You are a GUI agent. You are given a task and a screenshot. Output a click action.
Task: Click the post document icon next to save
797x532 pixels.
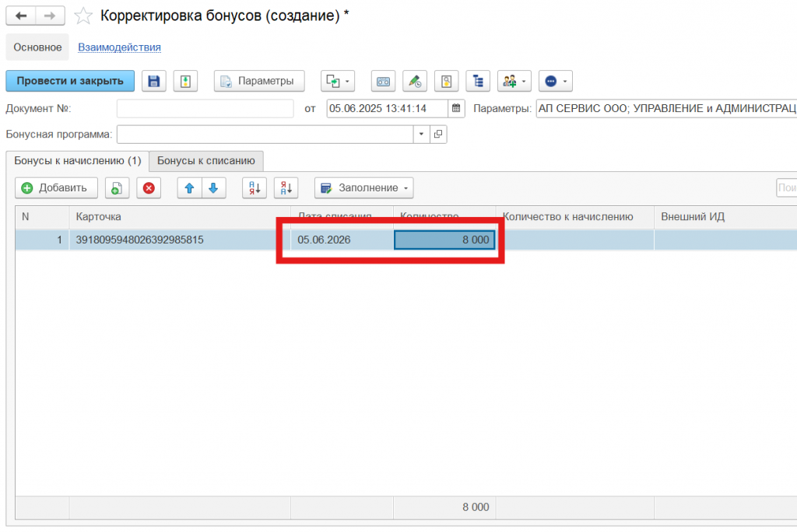[x=186, y=81]
